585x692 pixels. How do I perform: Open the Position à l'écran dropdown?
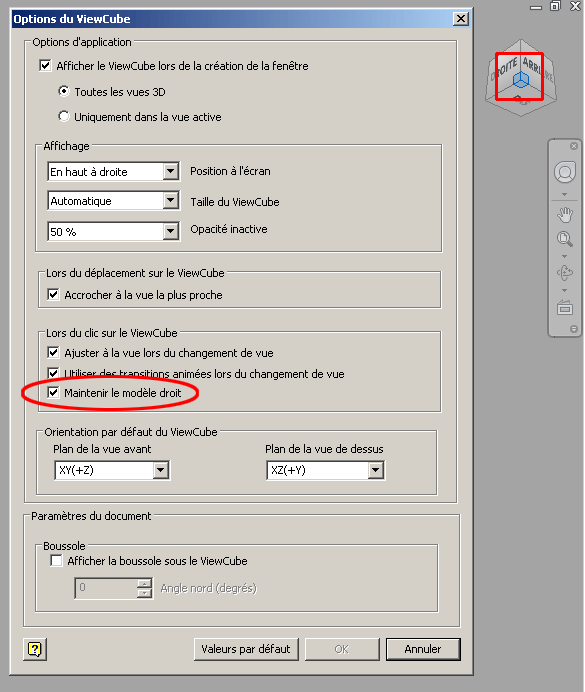click(170, 171)
